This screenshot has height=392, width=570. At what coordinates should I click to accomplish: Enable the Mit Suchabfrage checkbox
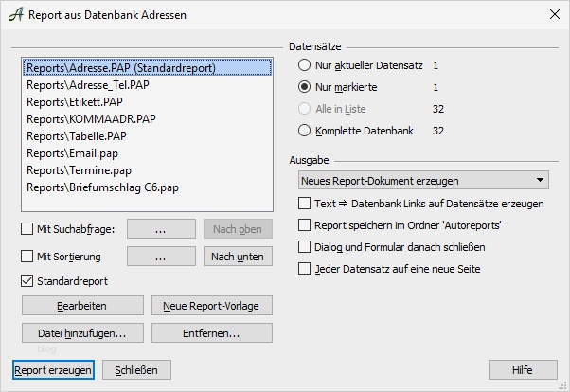click(27, 228)
